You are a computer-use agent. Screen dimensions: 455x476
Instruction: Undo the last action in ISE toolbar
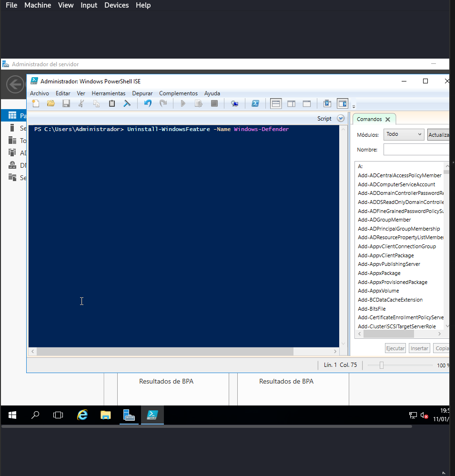[148, 104]
